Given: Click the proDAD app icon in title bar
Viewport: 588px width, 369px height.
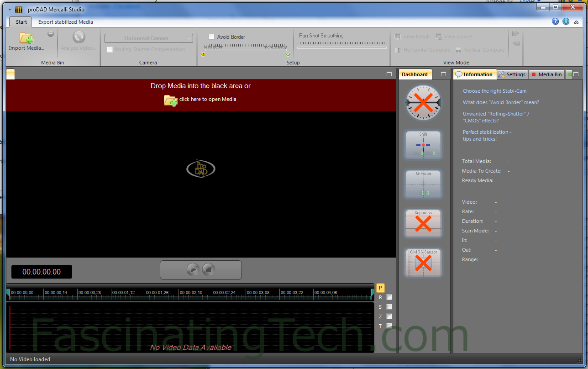Looking at the screenshot, I should [19, 10].
